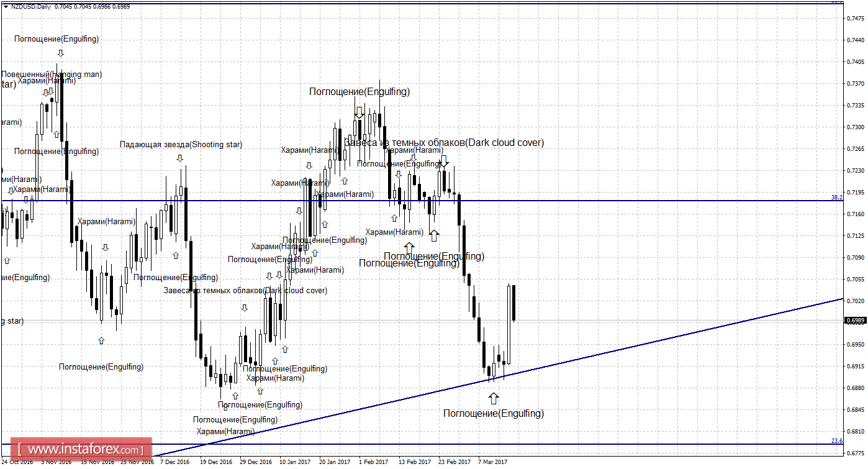Click the 7 Dec 2016 date label
The image size is (868, 469).
(175, 462)
